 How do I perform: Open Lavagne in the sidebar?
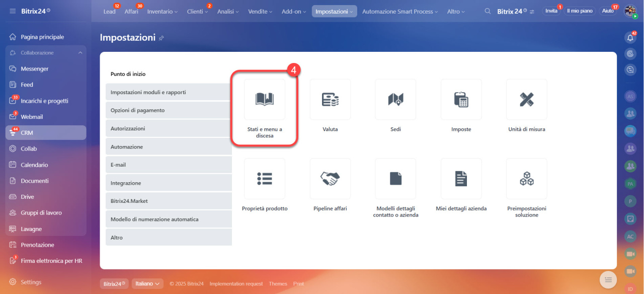46,229
